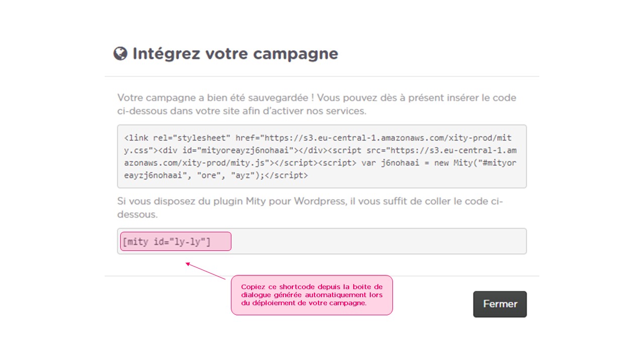
Task: Click the "Votre campagne a bien été sauvegardée" sentence
Action: pos(215,98)
